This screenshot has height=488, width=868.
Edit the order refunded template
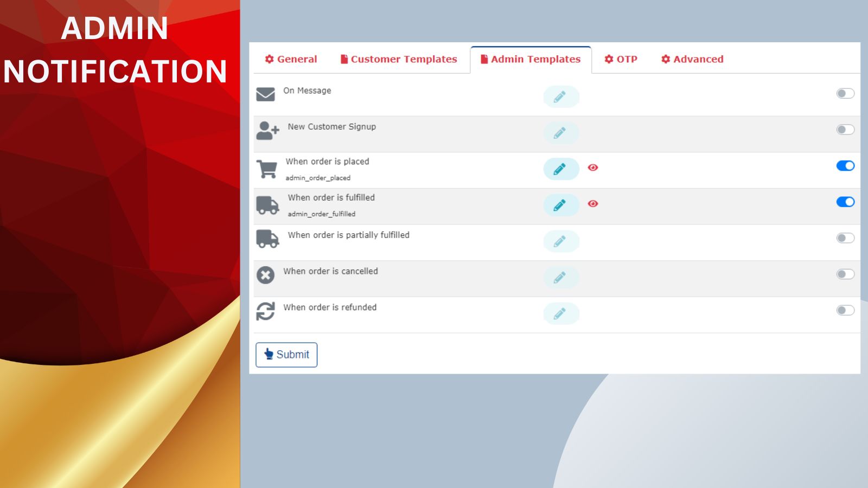coord(561,313)
